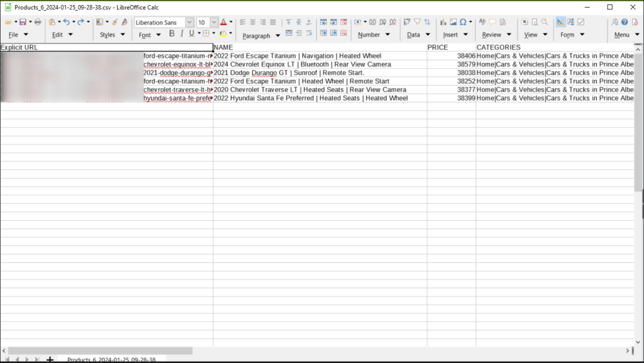The width and height of the screenshot is (644, 363).
Task: Run spell check from the Review toolbar
Action: tap(482, 22)
